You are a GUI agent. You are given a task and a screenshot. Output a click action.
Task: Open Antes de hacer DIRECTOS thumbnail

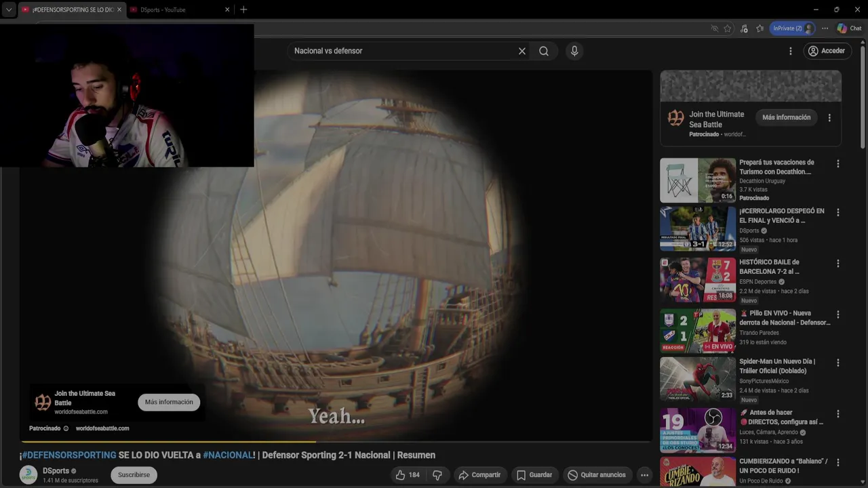[698, 430]
